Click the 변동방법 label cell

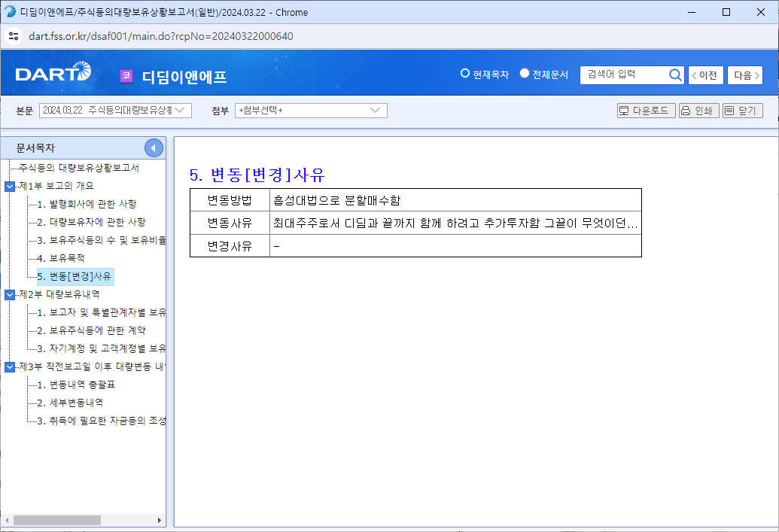pyautogui.click(x=230, y=200)
